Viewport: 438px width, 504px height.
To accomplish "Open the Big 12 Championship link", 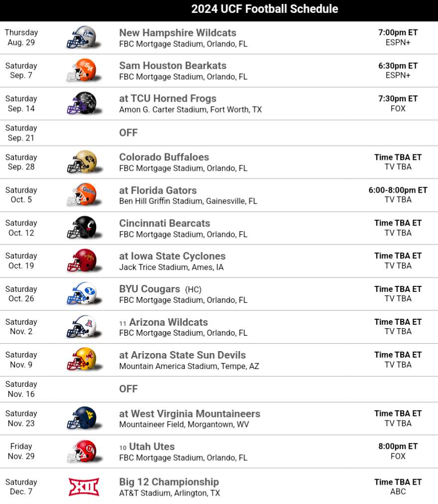I will [x=169, y=482].
